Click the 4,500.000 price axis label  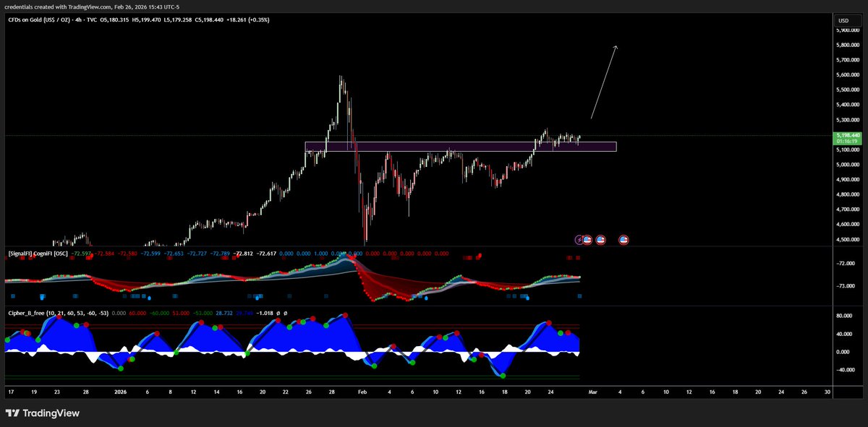tap(848, 240)
